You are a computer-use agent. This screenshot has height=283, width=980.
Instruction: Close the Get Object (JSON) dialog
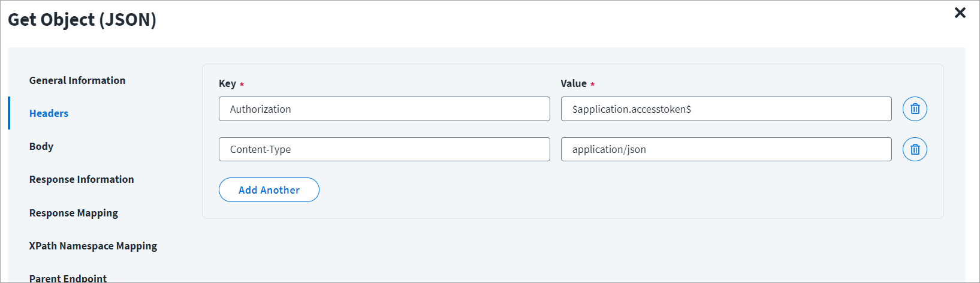[960, 13]
